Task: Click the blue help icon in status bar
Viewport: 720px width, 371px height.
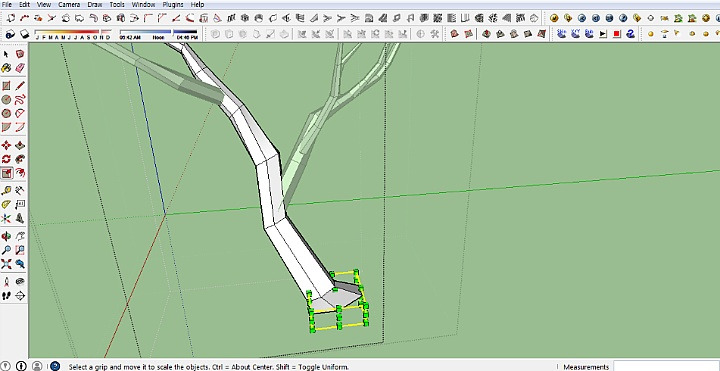Action: pos(55,366)
